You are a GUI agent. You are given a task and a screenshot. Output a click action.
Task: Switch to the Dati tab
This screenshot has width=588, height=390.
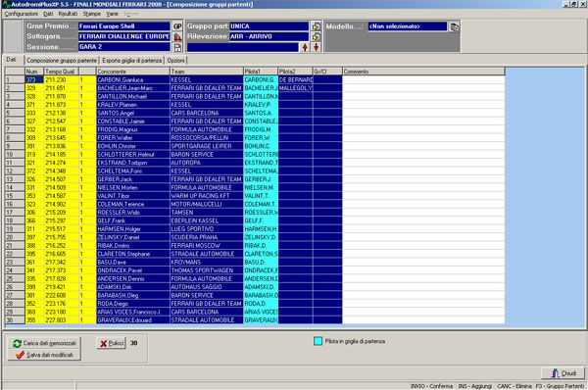click(x=11, y=60)
